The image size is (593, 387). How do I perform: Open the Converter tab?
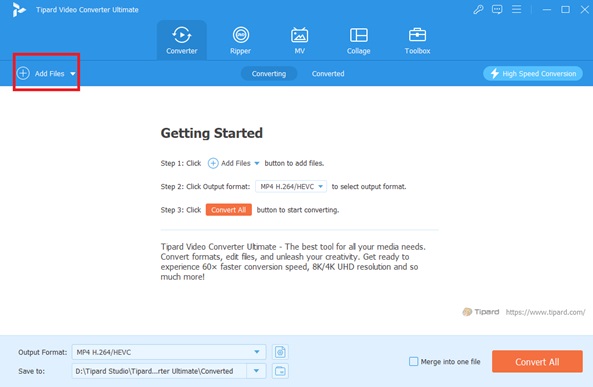tap(182, 40)
